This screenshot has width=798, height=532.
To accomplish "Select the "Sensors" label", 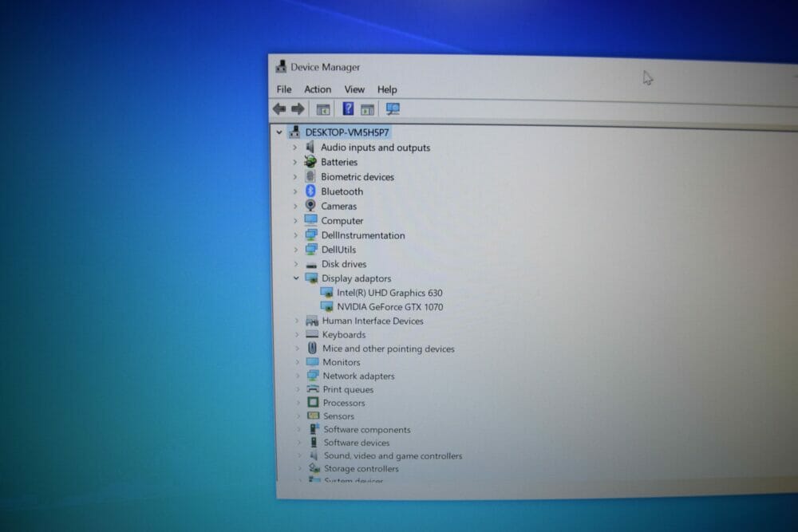I will click(338, 416).
